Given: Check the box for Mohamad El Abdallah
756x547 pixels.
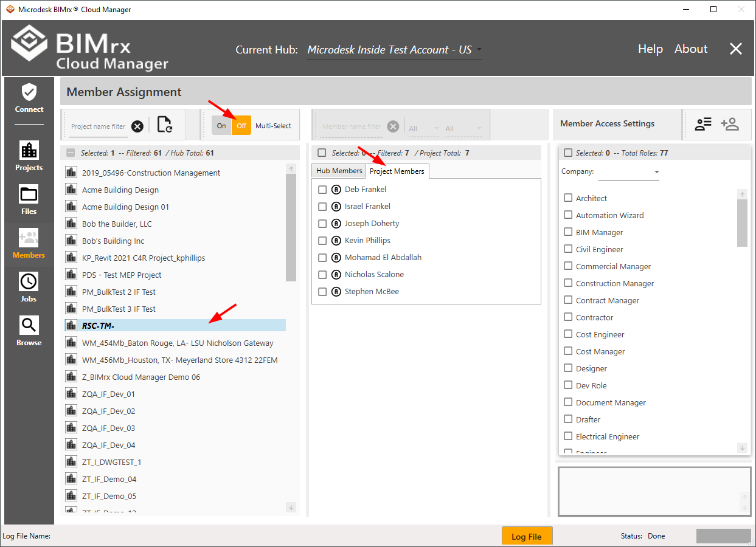Looking at the screenshot, I should tap(322, 258).
